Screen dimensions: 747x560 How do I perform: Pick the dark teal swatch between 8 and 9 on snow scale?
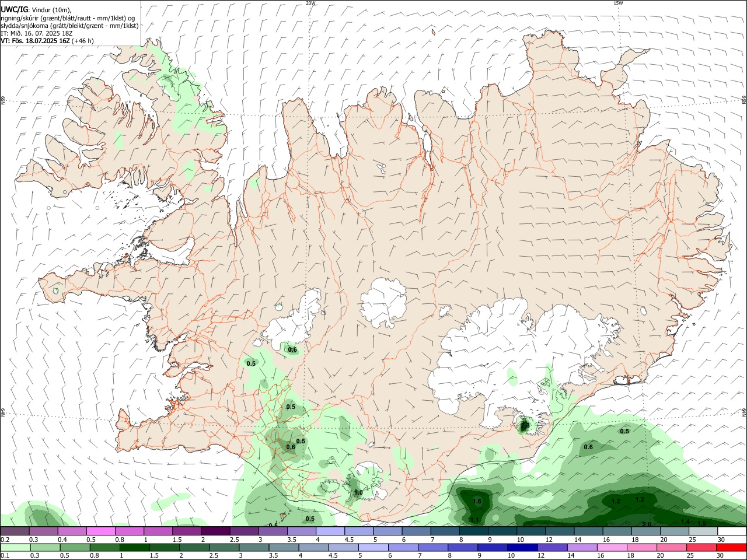(x=474, y=531)
